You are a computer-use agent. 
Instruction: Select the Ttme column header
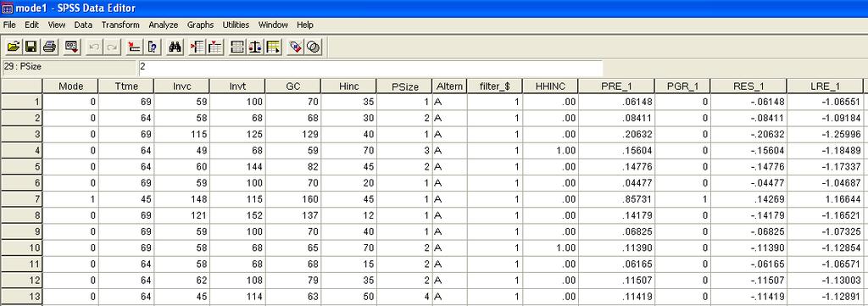coord(126,86)
